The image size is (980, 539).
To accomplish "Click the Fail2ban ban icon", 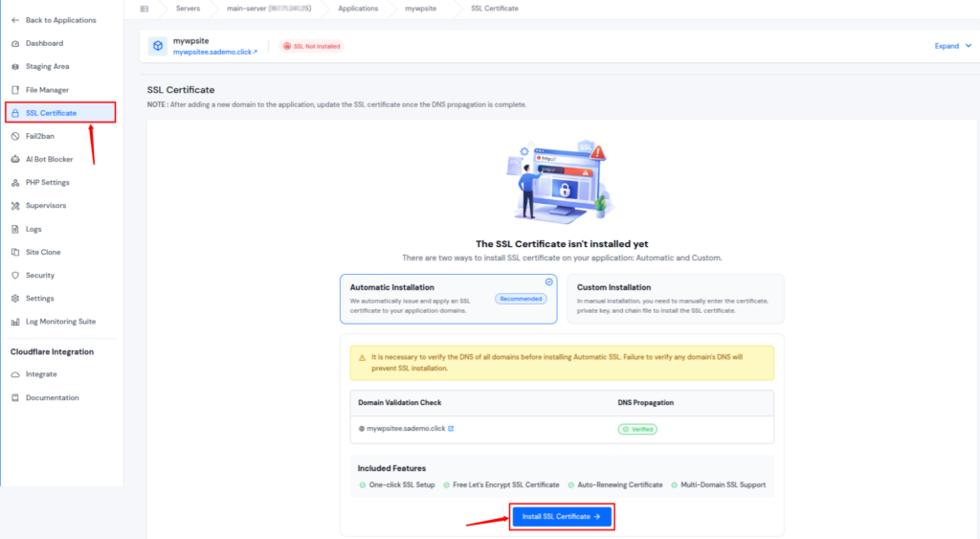I will click(x=15, y=136).
